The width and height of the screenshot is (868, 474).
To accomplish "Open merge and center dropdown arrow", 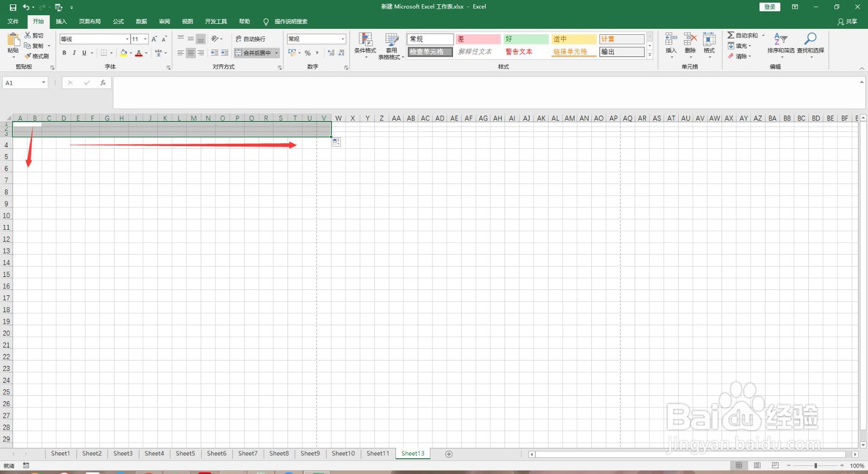I will point(277,53).
